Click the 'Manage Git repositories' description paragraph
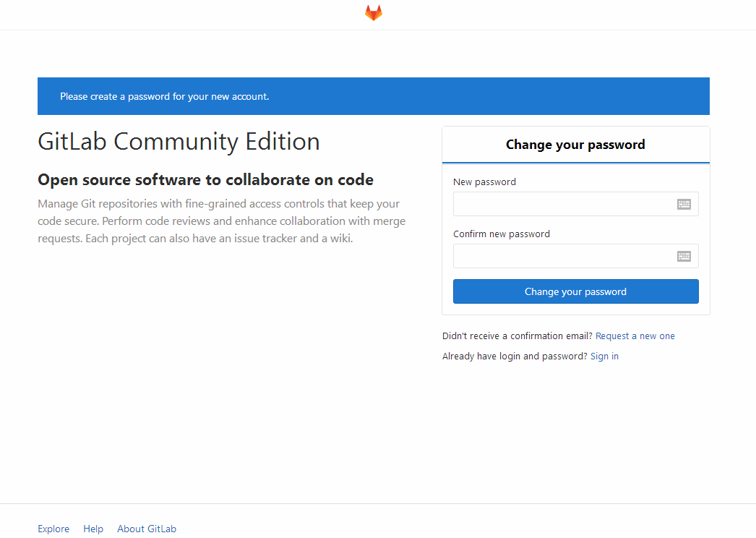The image size is (756, 538). click(222, 221)
